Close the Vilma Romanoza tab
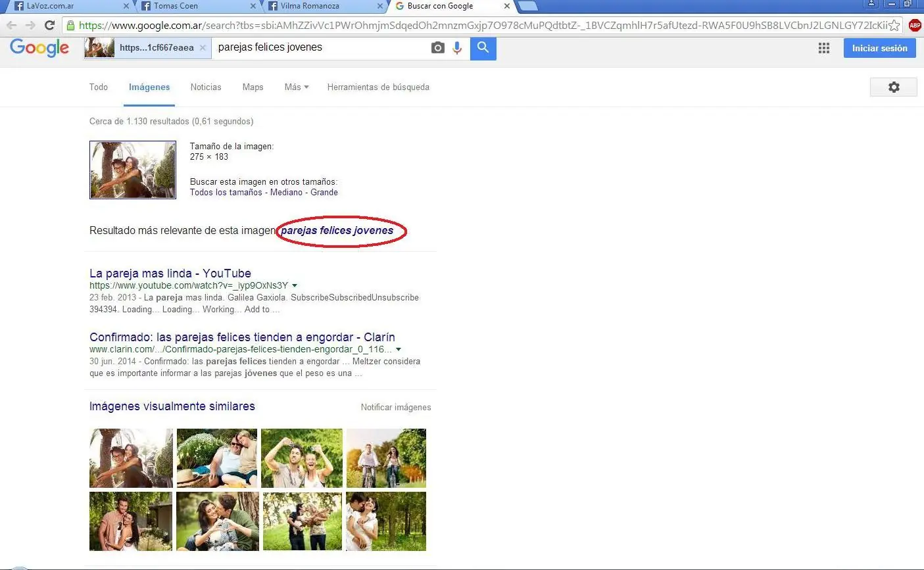Image resolution: width=924 pixels, height=570 pixels. coord(379,6)
